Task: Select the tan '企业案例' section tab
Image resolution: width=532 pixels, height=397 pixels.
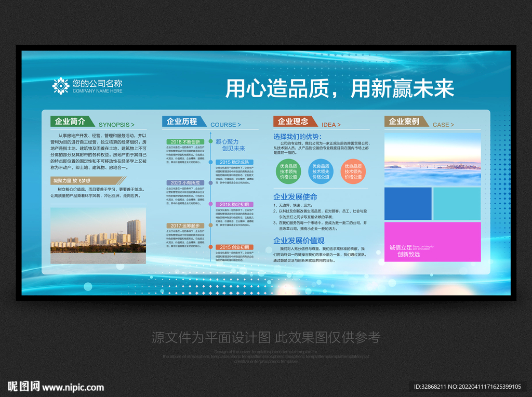Action: point(406,121)
